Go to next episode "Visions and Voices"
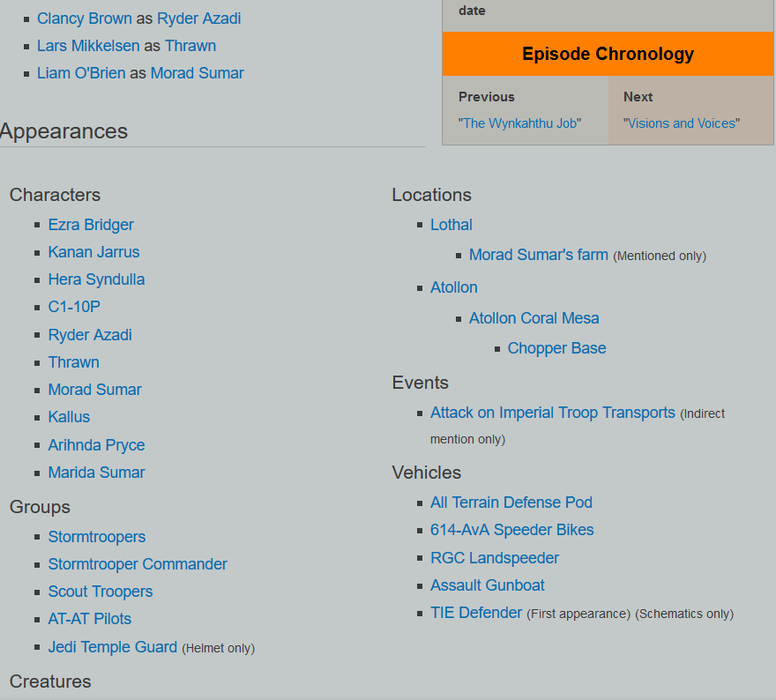The image size is (776, 700). pos(682,123)
